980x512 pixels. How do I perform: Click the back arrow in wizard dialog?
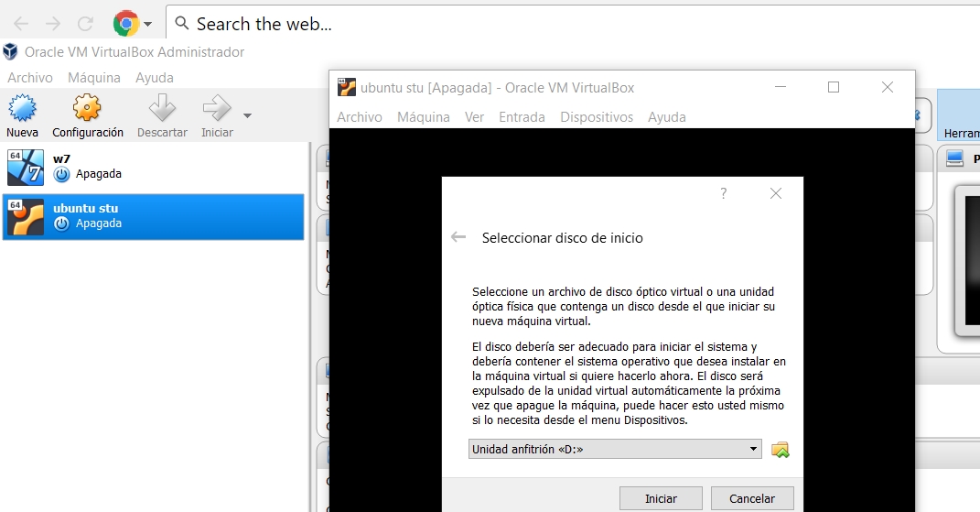coord(458,237)
